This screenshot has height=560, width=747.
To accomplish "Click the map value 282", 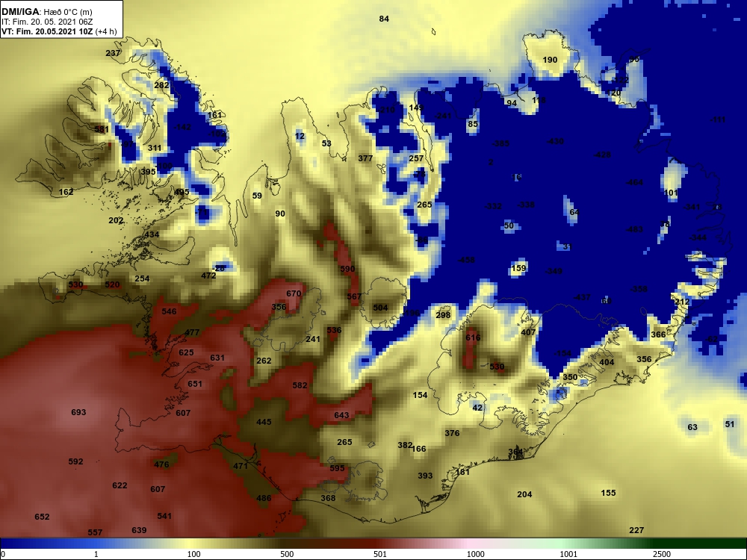I will [161, 85].
